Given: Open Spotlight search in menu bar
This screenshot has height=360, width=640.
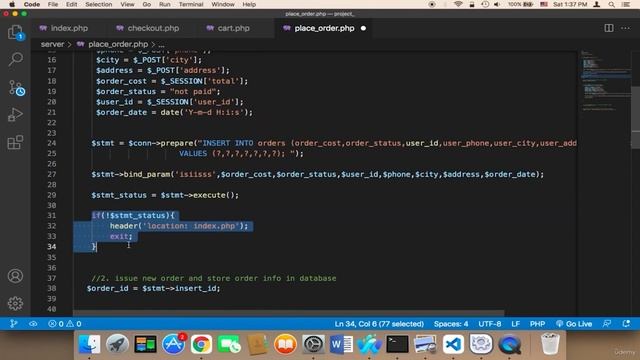Looking at the screenshot, I should [611, 4].
